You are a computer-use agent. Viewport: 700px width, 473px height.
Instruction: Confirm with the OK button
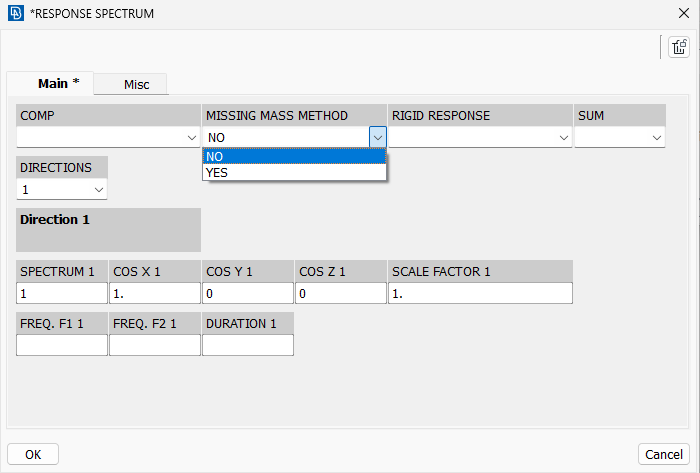tap(33, 454)
